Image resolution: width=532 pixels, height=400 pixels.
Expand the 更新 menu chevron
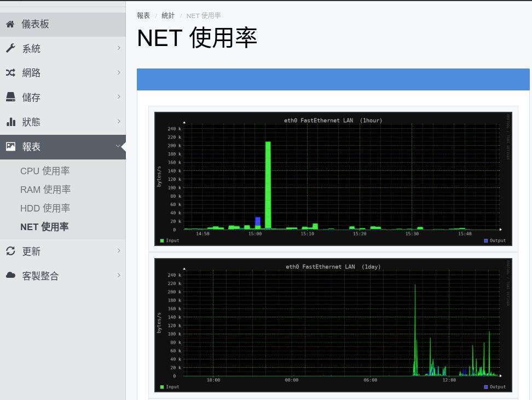119,250
